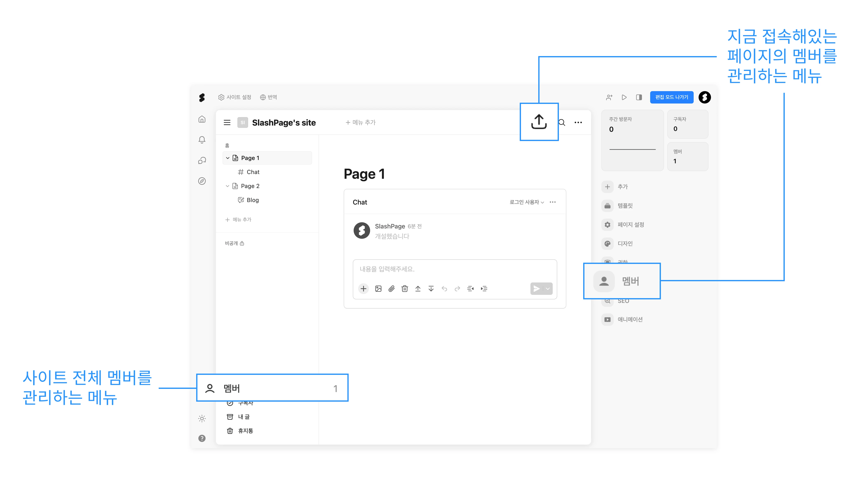Screen dimensions: 868x487
Task: Click the Page 1 heading text
Action: 364,174
